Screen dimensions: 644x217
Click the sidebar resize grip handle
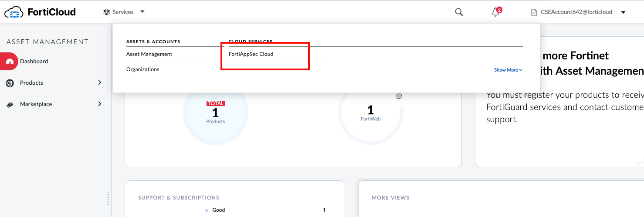pyautogui.click(x=108, y=199)
